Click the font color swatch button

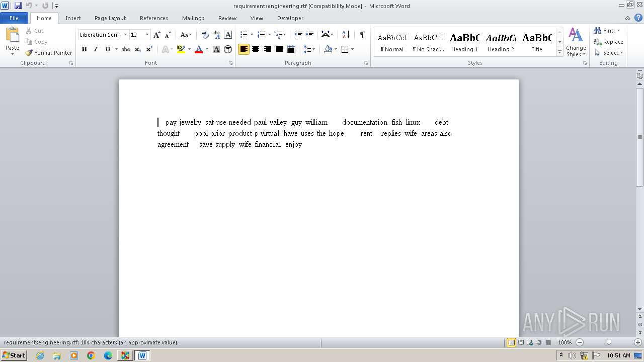click(x=199, y=49)
